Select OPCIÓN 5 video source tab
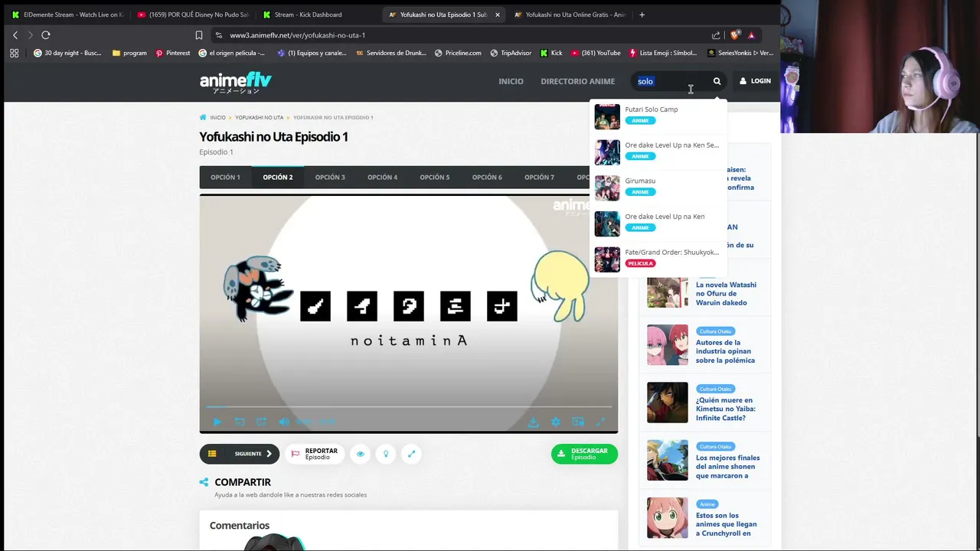The width and height of the screenshot is (980, 551). click(x=435, y=177)
